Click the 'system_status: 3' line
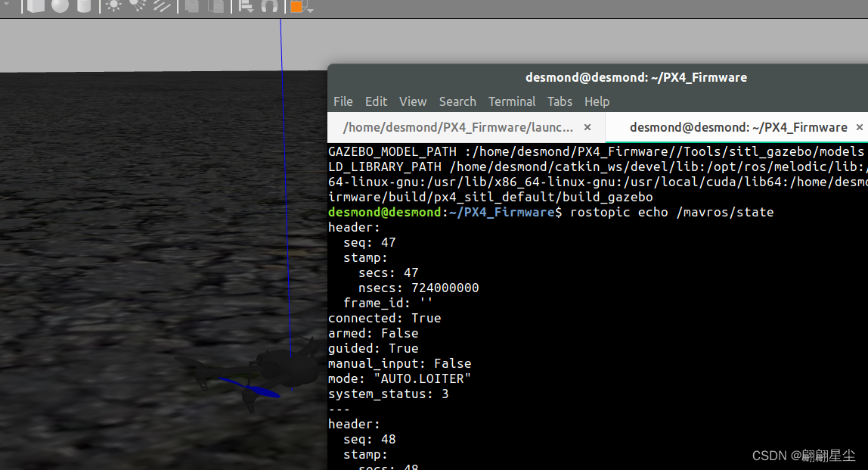The height and width of the screenshot is (470, 868). point(388,394)
